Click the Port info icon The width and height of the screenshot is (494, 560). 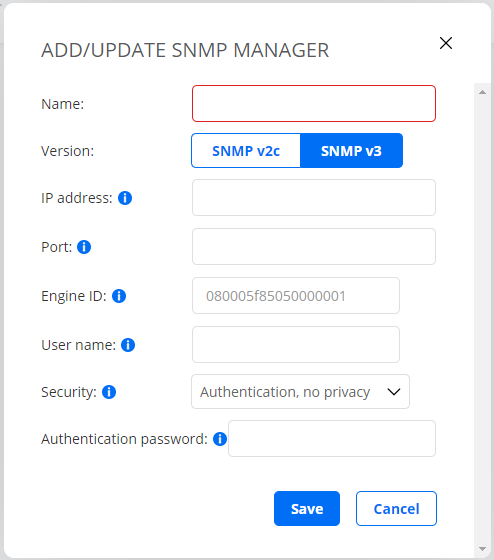(84, 247)
